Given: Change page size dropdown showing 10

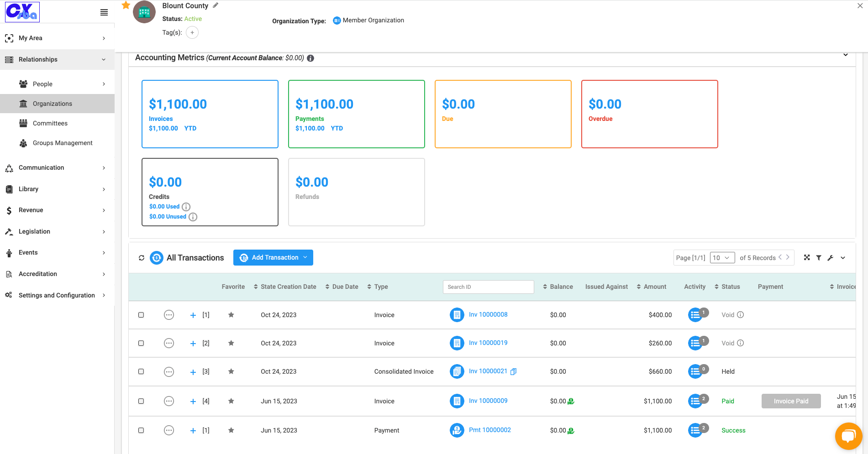Looking at the screenshot, I should click(722, 258).
